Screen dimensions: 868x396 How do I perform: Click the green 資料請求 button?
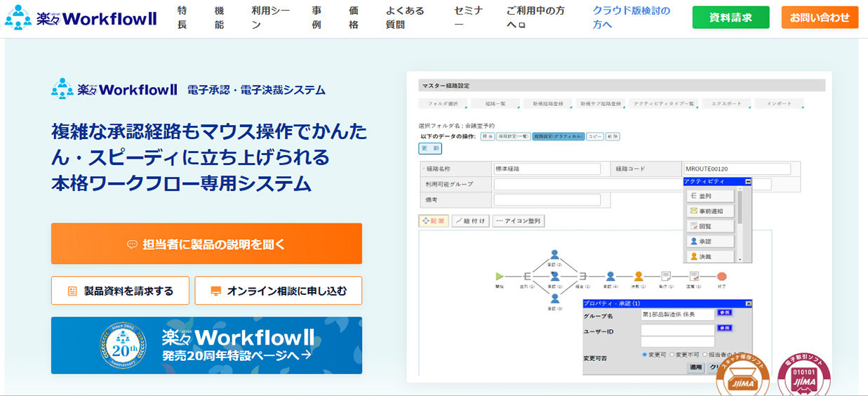(730, 18)
